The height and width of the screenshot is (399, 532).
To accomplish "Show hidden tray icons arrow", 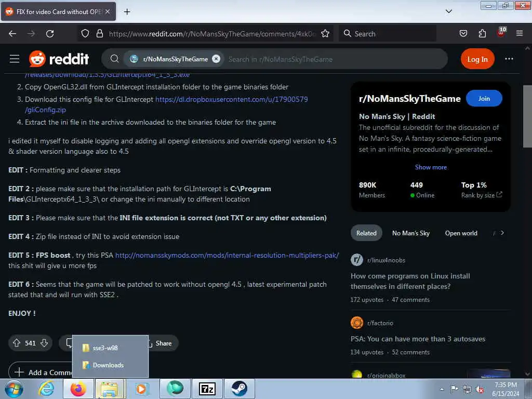I will [442, 389].
